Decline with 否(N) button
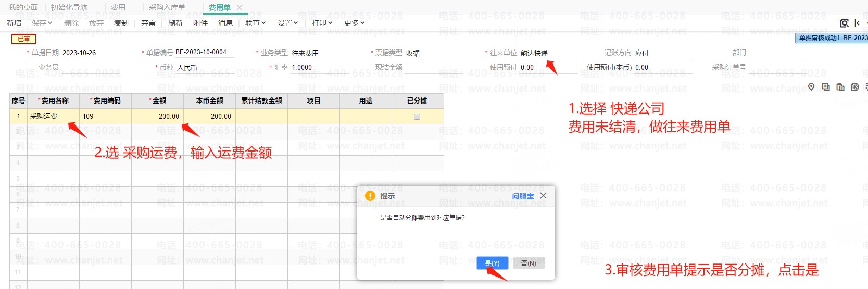 [x=529, y=263]
